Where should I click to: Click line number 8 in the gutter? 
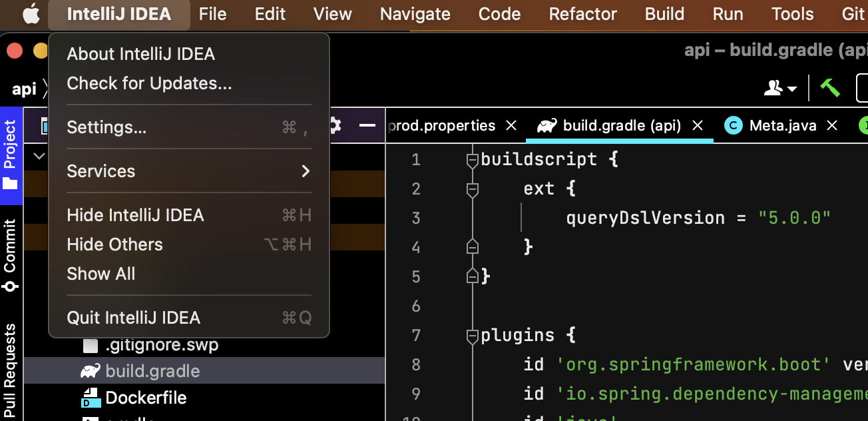coord(416,365)
